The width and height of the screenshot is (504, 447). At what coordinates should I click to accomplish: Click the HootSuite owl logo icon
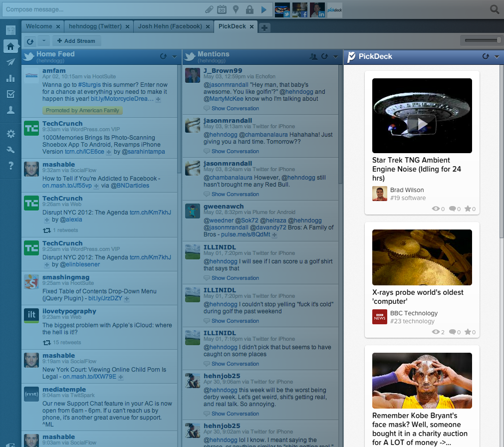(10, 30)
